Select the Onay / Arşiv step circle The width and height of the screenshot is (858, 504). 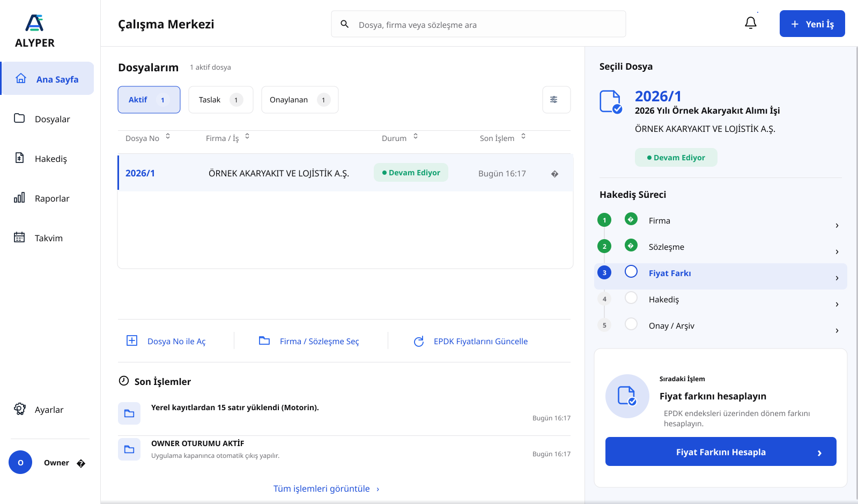coord(631,324)
